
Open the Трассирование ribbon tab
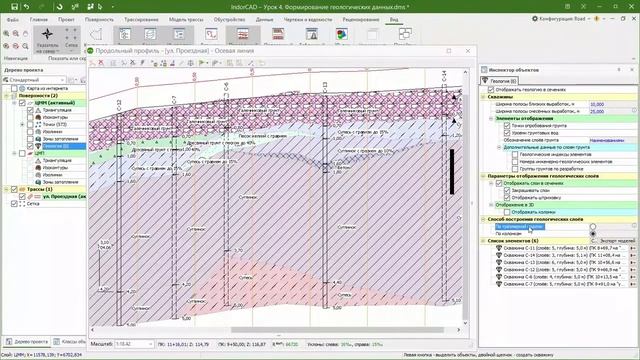[x=141, y=20]
